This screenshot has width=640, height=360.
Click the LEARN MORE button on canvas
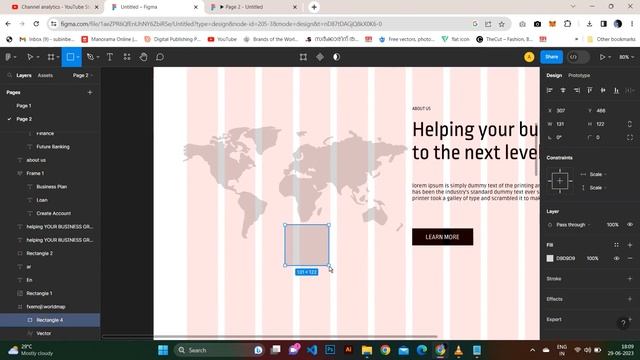442,237
